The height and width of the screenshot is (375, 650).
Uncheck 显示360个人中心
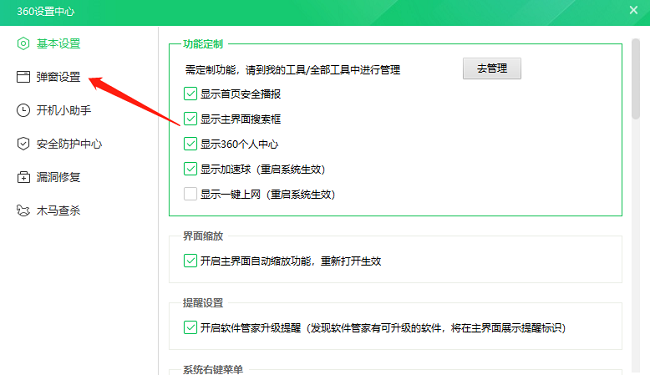[190, 144]
